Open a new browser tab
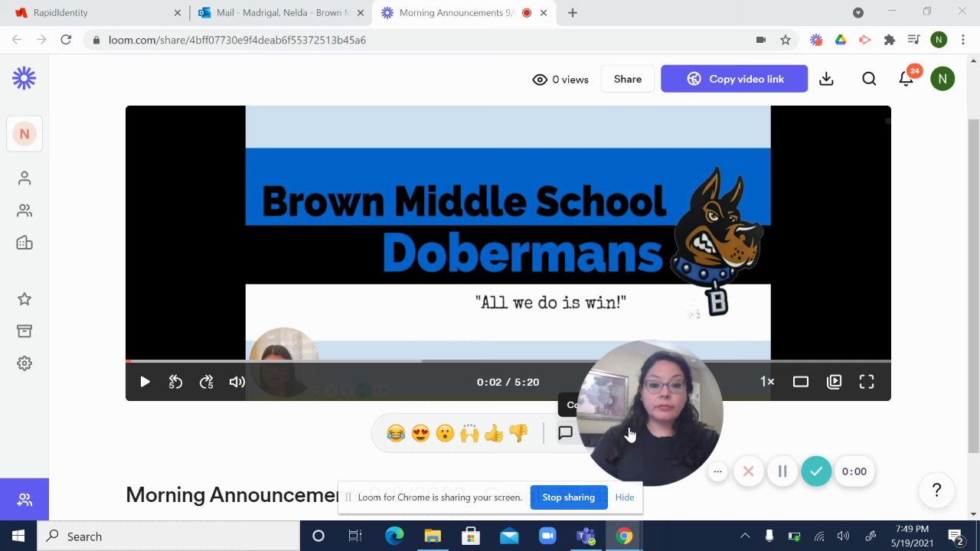The height and width of the screenshot is (551, 980). pyautogui.click(x=573, y=13)
